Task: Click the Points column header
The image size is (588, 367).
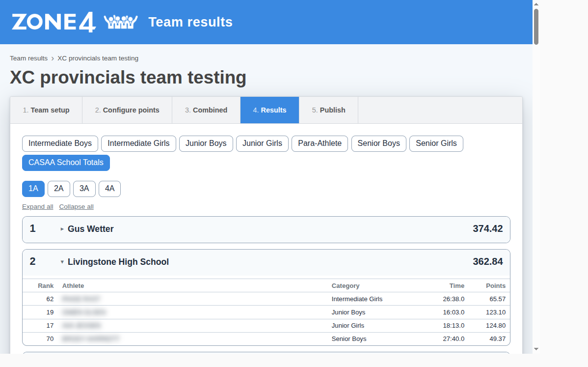Action: click(495, 286)
